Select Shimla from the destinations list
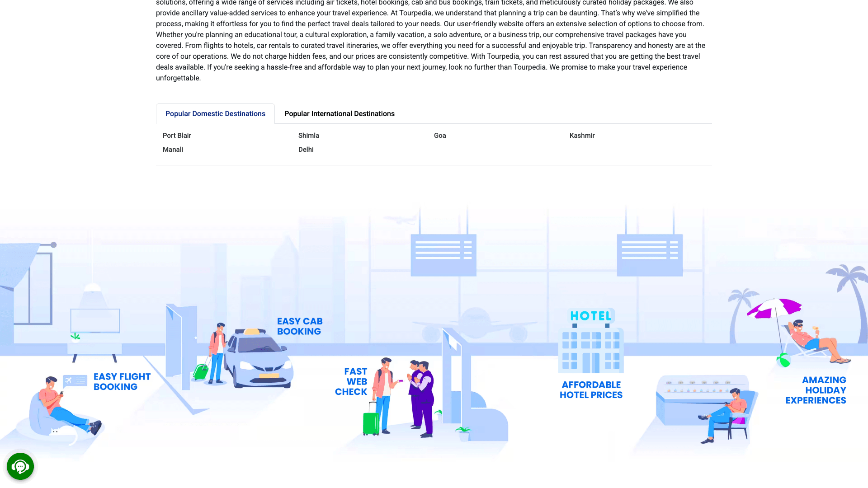The height and width of the screenshot is (488, 868). click(309, 135)
